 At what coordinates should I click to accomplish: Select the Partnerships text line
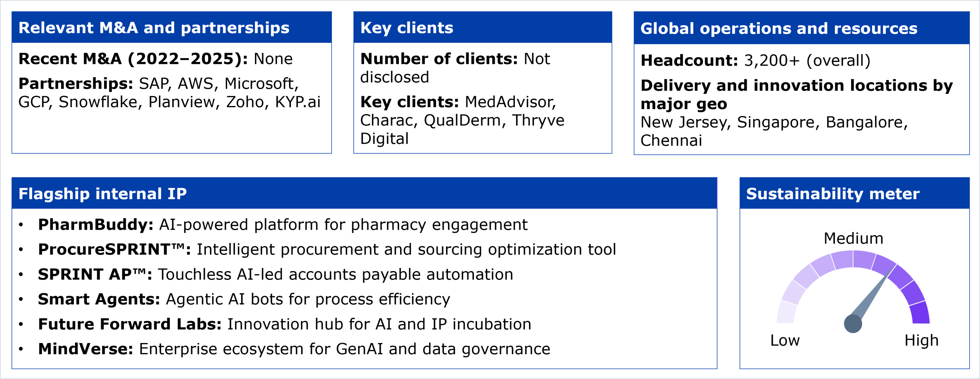click(169, 93)
